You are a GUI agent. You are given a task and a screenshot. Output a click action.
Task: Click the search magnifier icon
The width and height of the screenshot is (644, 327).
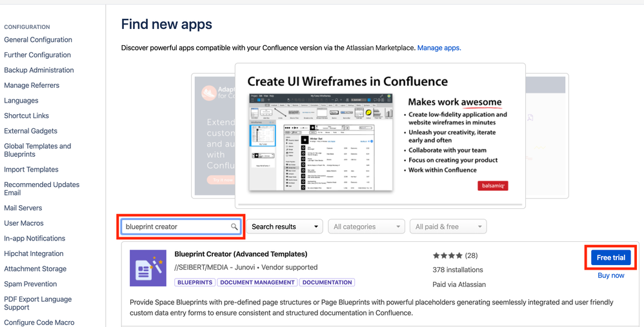234,226
